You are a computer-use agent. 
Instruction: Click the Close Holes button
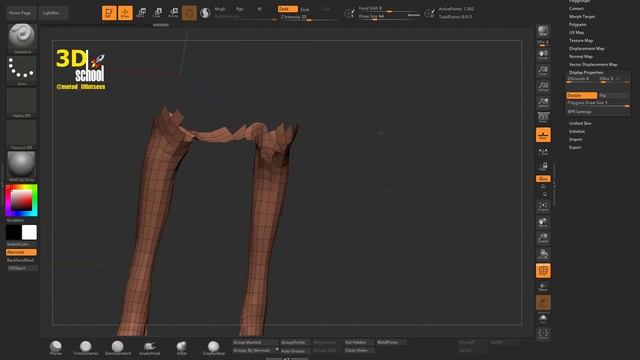(x=359, y=350)
